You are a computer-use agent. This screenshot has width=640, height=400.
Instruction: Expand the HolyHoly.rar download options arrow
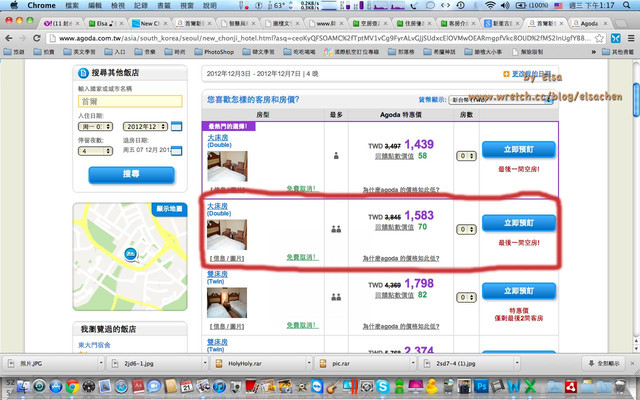[x=309, y=363]
